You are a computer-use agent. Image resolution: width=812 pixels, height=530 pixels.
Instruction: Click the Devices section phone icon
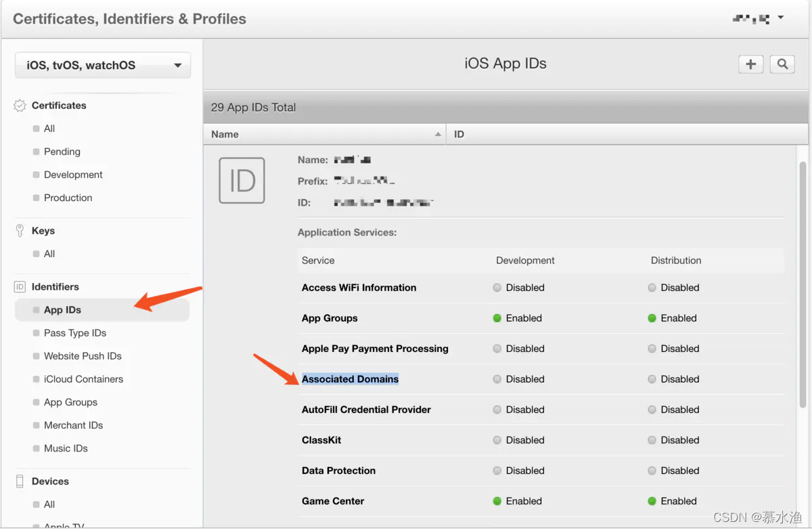tap(20, 481)
